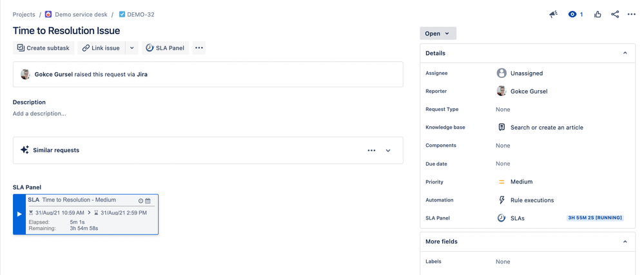The image size is (644, 275).
Task: Set assignee by clicking Unassigned
Action: (x=527, y=73)
